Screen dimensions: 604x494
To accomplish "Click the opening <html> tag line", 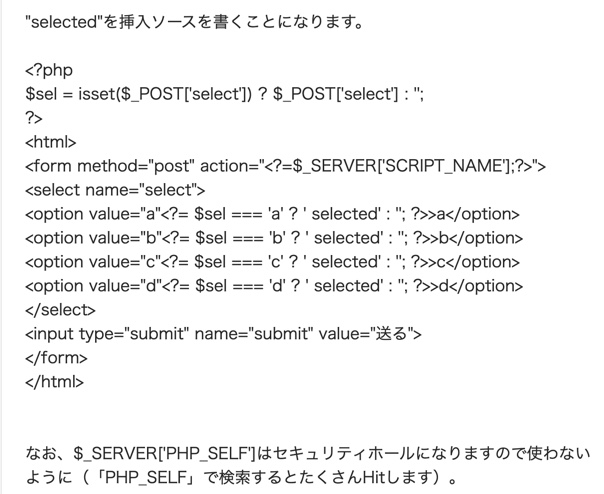I will (50, 142).
